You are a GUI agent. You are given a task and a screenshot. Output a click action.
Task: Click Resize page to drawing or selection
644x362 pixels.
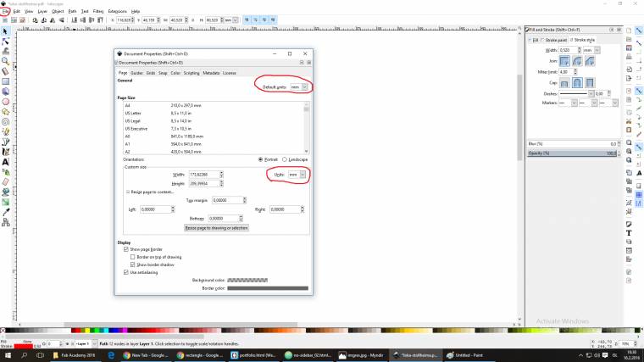click(x=216, y=228)
